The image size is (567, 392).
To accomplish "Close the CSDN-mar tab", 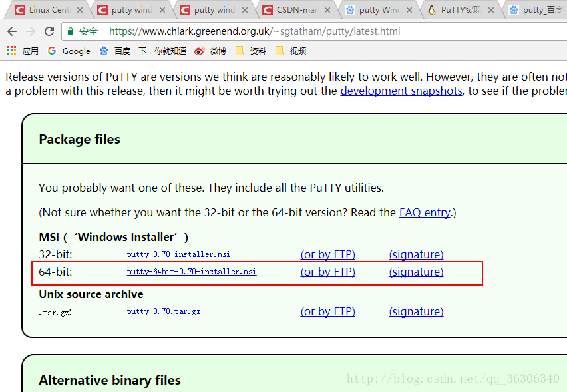I will point(327,10).
